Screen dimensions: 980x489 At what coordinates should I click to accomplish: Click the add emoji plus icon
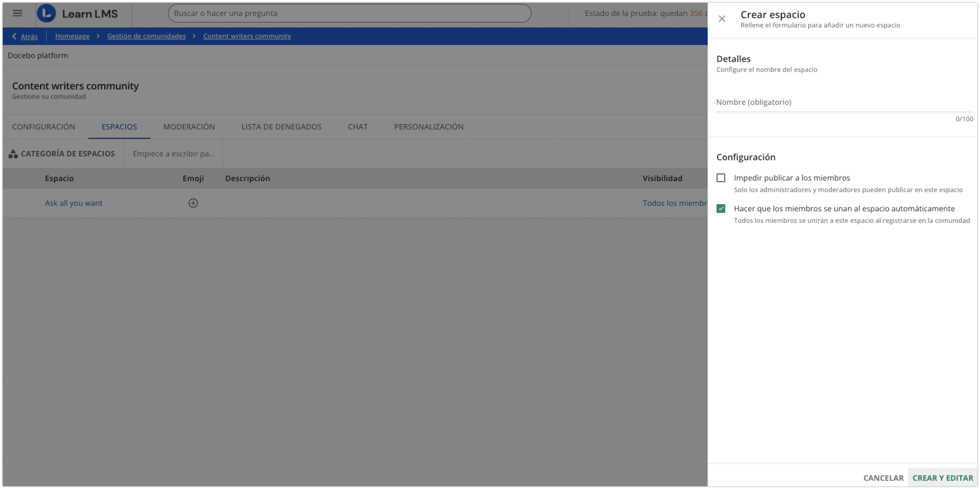pos(193,203)
